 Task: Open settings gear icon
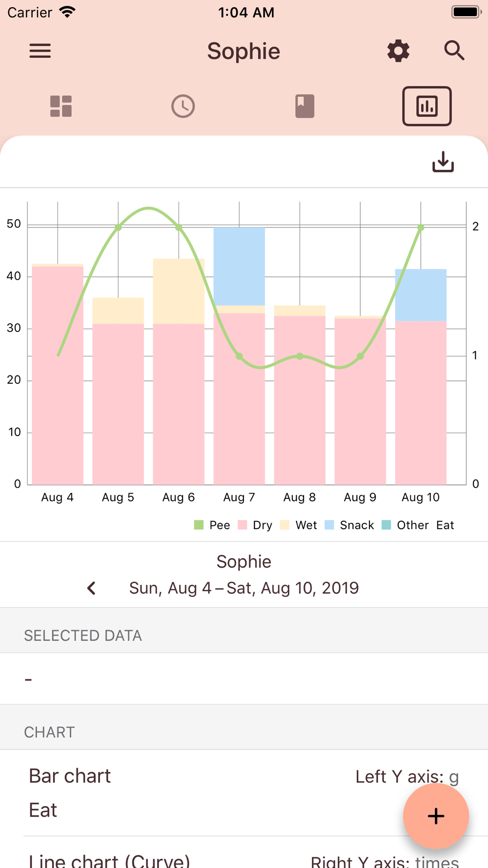click(398, 51)
